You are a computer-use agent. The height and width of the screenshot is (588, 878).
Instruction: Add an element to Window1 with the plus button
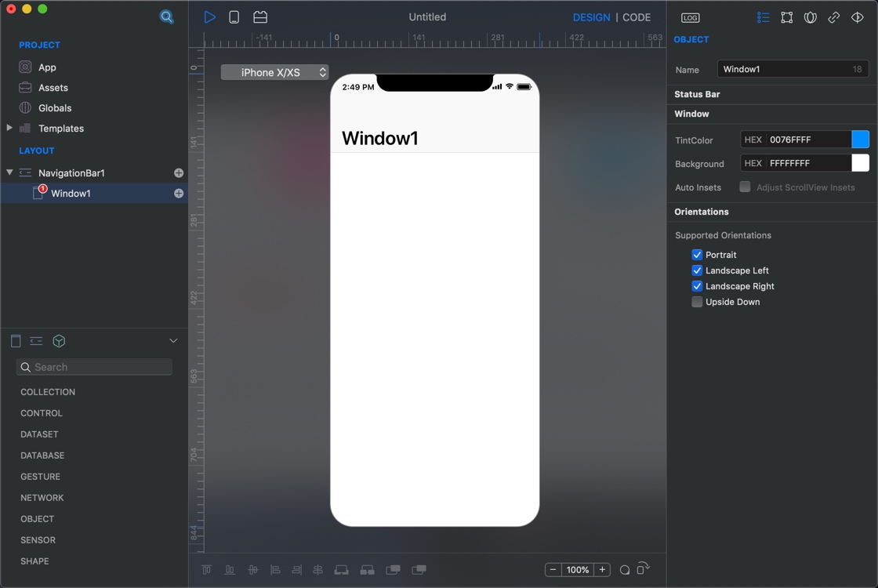click(179, 193)
